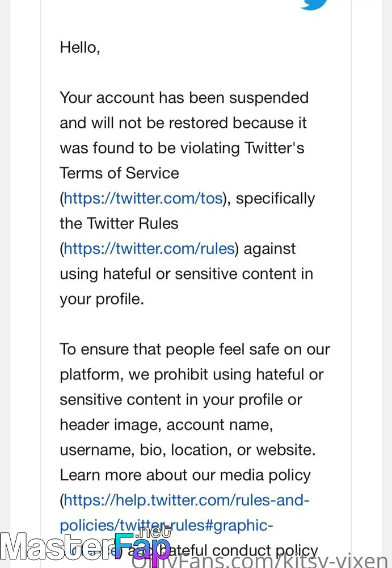The width and height of the screenshot is (392, 568).
Task: Click the "username, bio, location, or website." line
Action: tap(188, 450)
